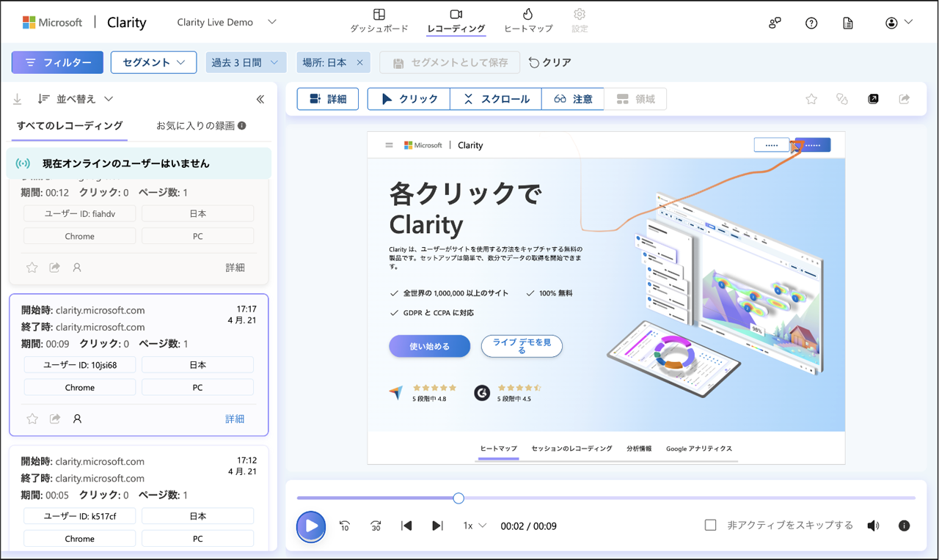Favorite the 10jsi68 recording with star
Screen dimensions: 939x560
[32, 419]
